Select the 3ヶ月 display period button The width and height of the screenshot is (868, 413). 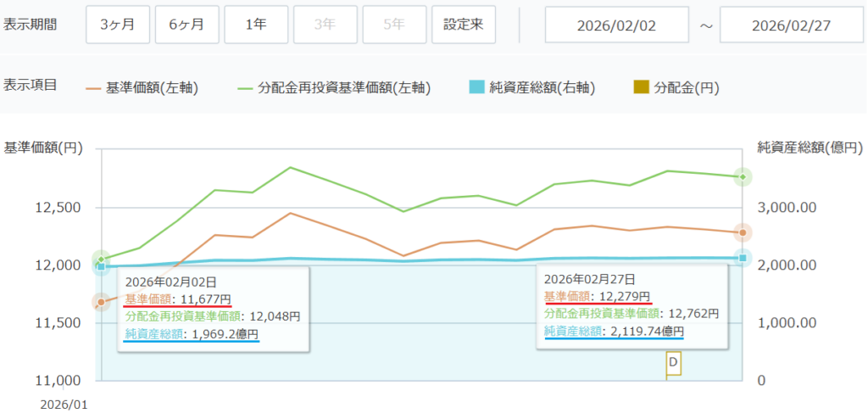click(x=116, y=25)
